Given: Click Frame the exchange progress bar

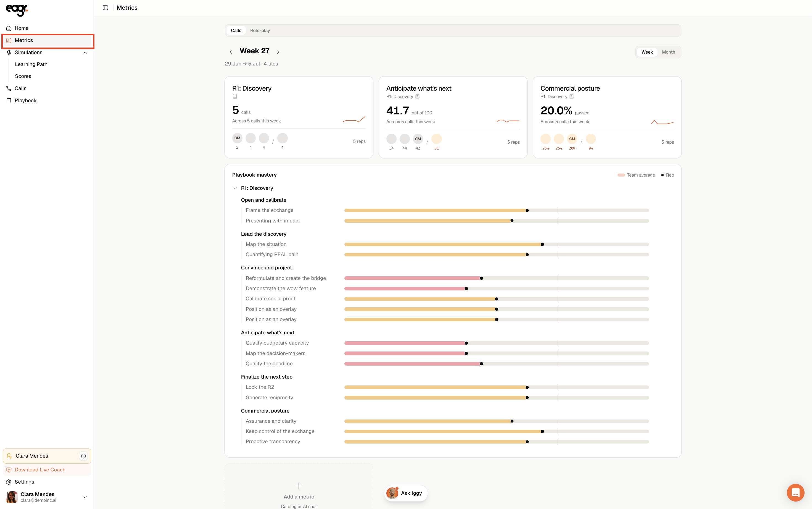Looking at the screenshot, I should pos(497,210).
